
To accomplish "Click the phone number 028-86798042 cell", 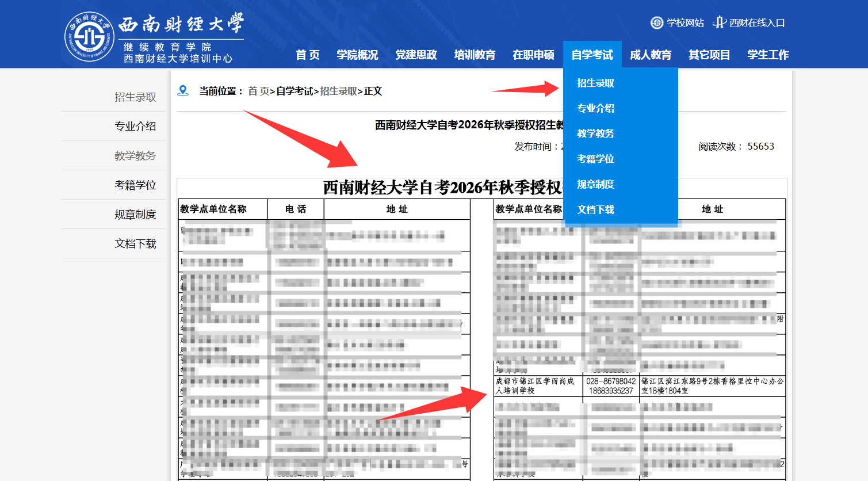I will point(611,385).
